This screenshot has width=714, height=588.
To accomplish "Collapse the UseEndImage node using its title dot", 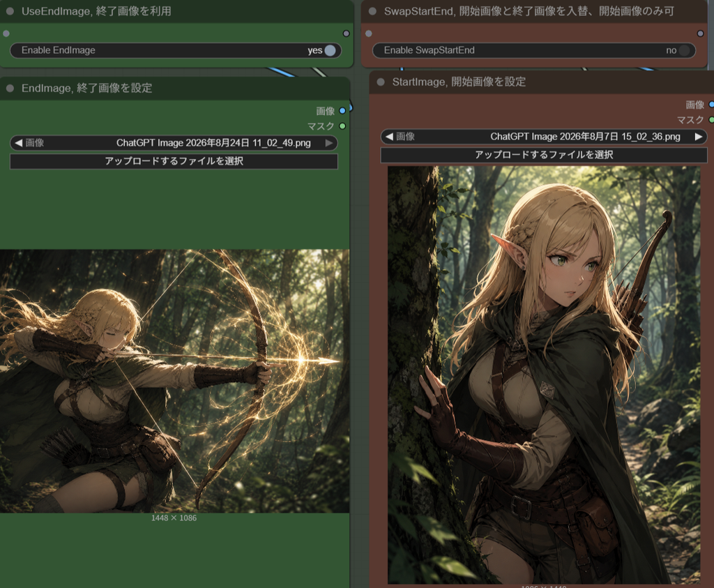I will click(10, 11).
